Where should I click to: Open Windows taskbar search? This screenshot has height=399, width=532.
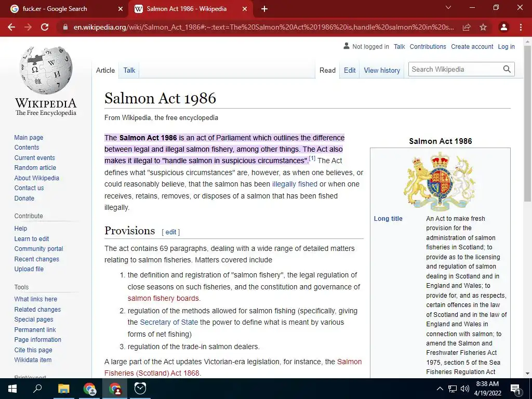coord(37,389)
